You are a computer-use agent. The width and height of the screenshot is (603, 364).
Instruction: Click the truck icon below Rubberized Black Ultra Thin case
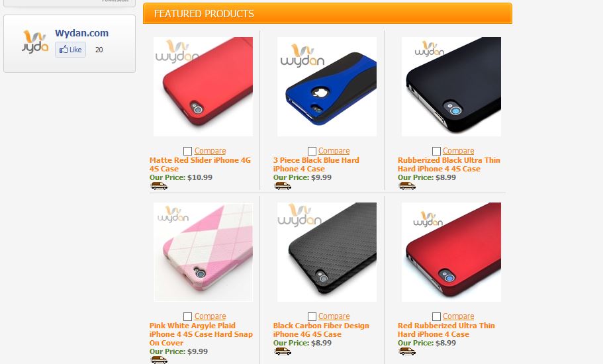tap(407, 186)
